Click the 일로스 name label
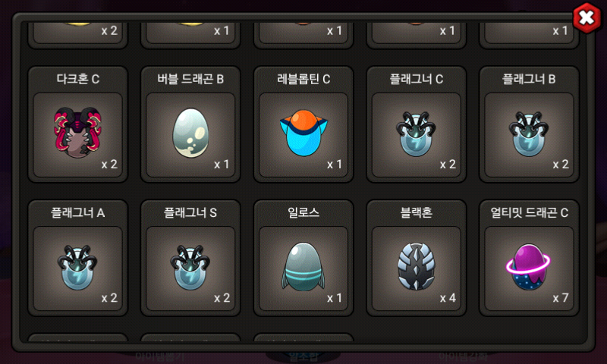This screenshot has height=364, width=607. [x=303, y=212]
